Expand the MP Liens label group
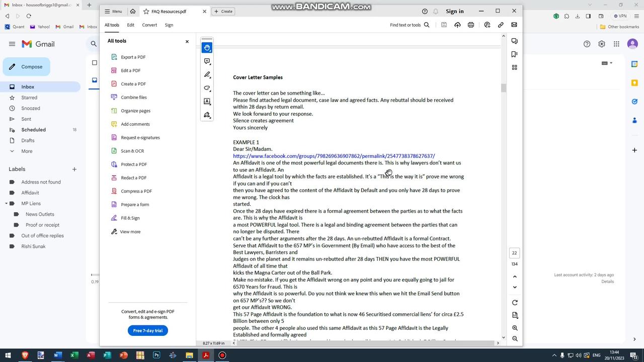 pos(7,203)
